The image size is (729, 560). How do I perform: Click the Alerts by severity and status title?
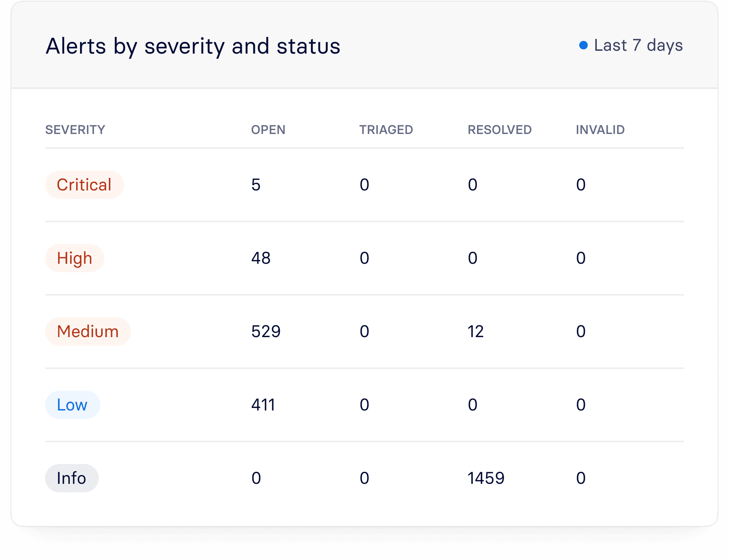193,46
